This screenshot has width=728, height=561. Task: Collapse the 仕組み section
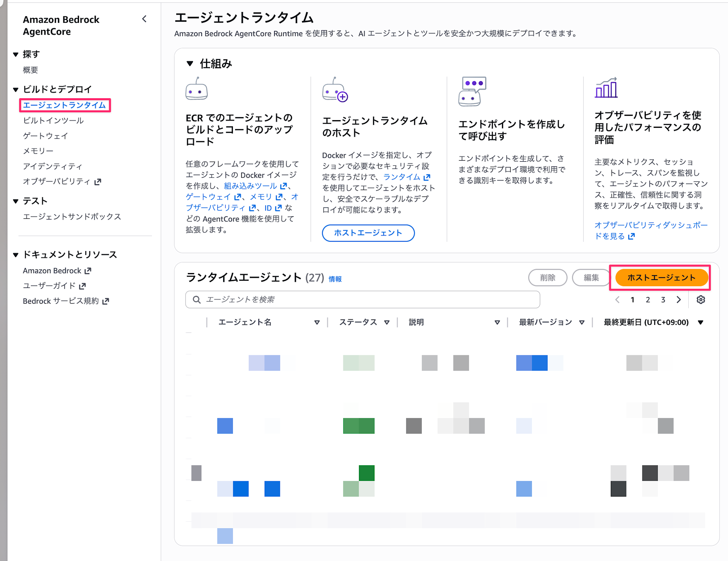click(x=190, y=64)
